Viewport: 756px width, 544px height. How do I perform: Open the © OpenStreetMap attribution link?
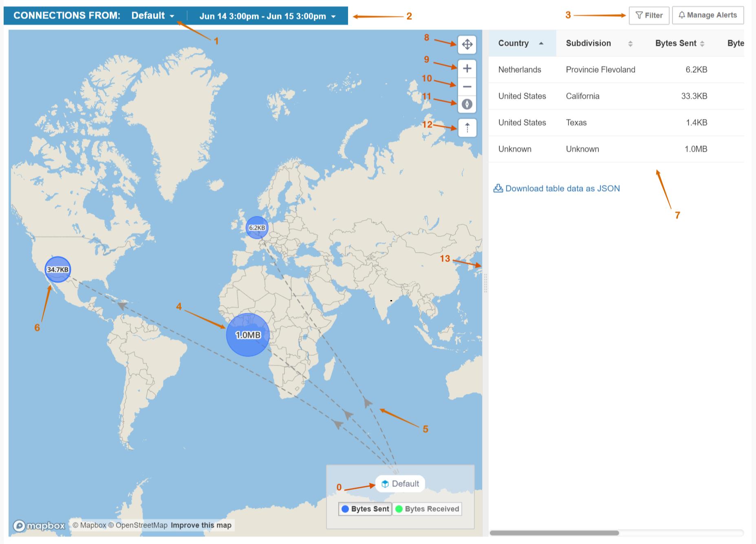pos(138,525)
